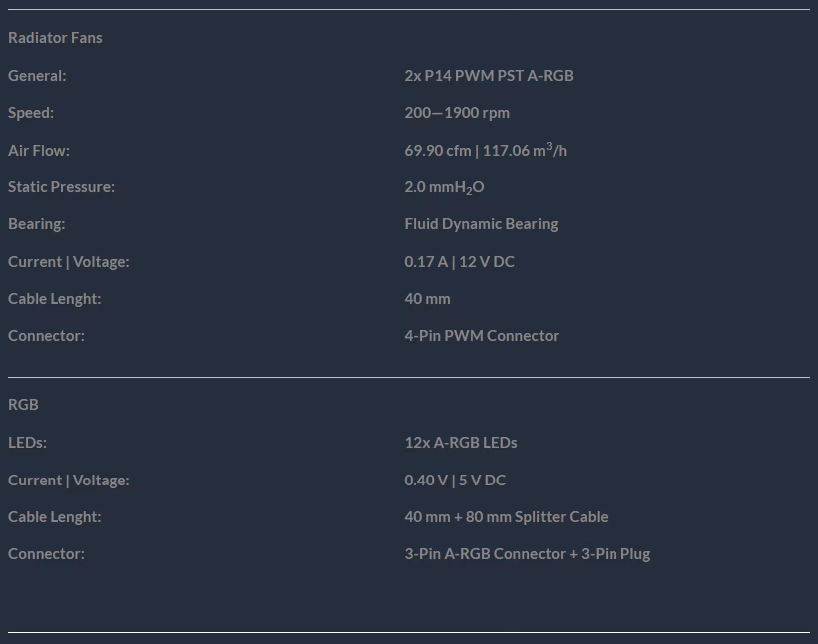Select the 69.90 cfm air flow value
818x644 pixels.
click(437, 151)
